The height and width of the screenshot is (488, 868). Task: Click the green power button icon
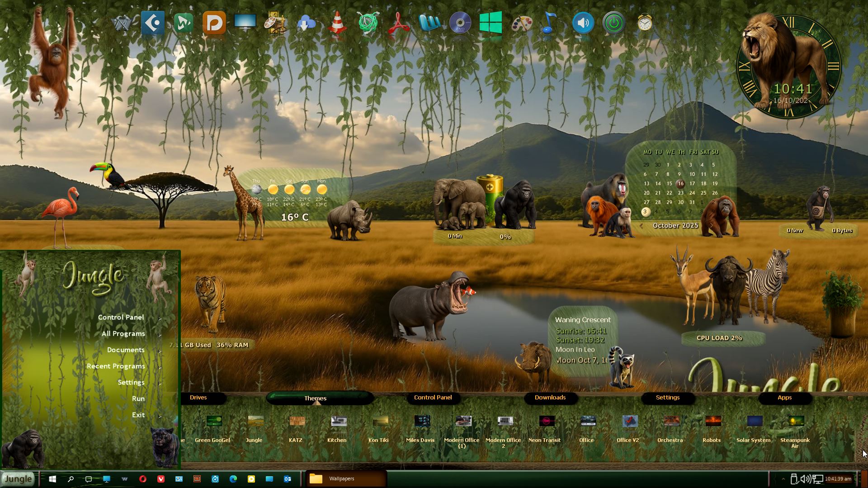click(x=613, y=23)
